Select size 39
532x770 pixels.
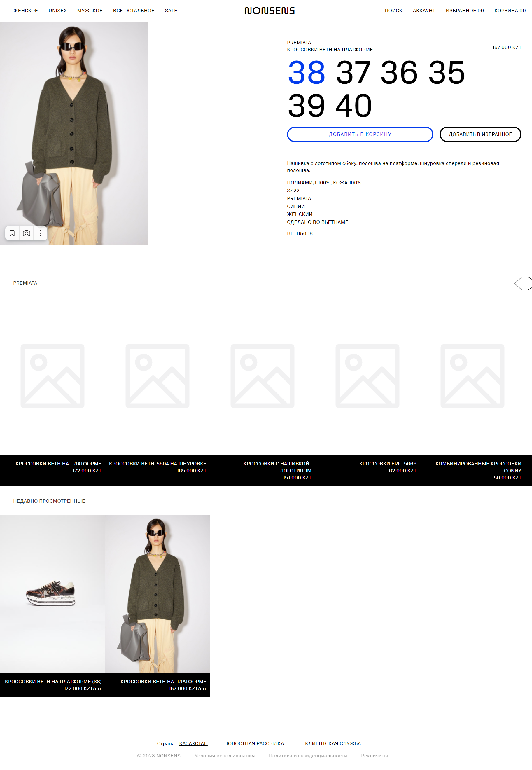pos(306,106)
